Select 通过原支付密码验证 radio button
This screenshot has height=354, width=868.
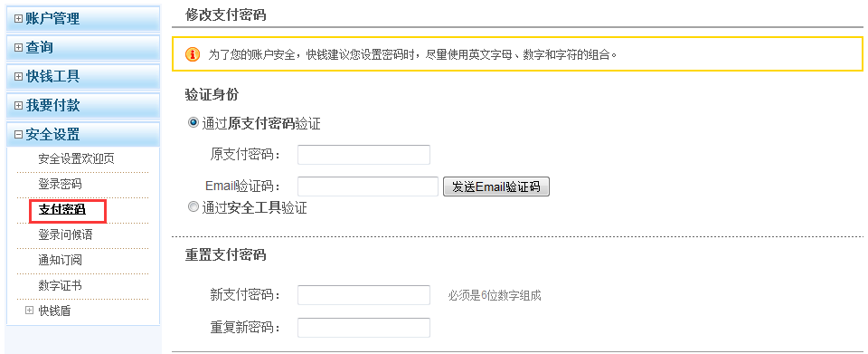pos(193,123)
